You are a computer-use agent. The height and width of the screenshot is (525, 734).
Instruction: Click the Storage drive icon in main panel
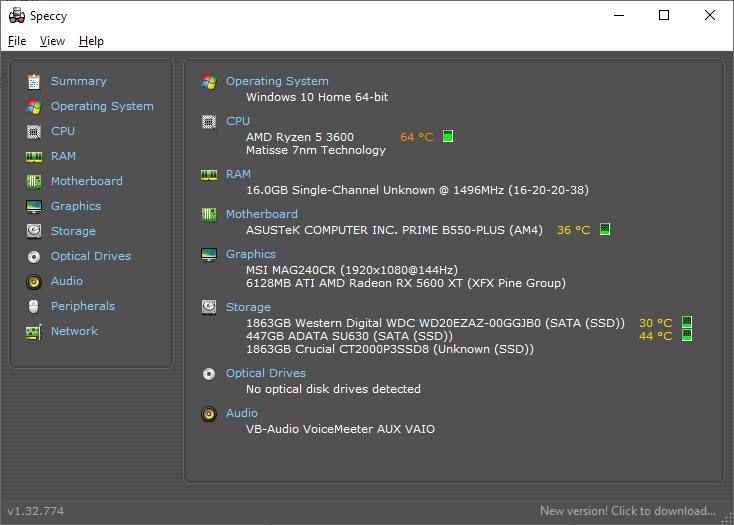pos(209,307)
